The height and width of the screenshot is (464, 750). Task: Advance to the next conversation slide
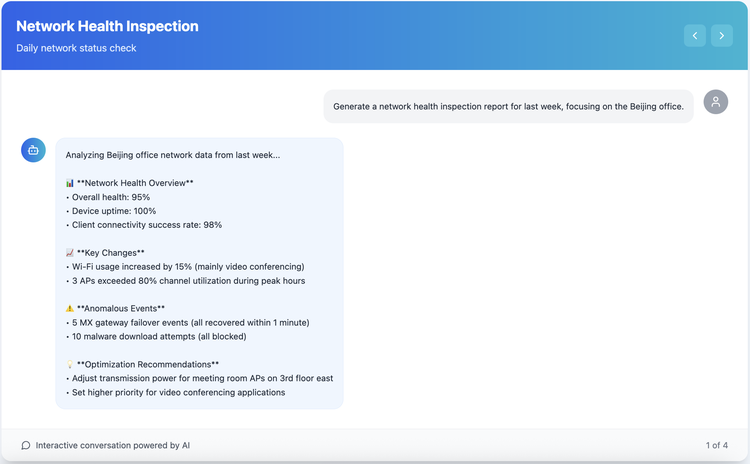(x=722, y=36)
